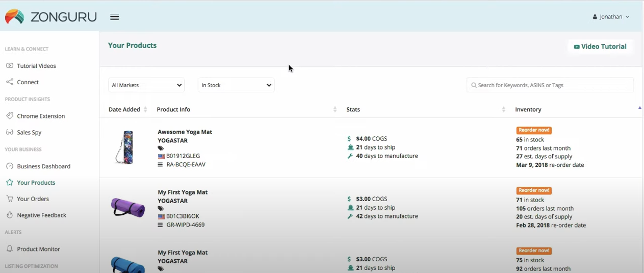Click the wrench icon beside 40 days to manufacture
The image size is (644, 273).
coord(350,156)
